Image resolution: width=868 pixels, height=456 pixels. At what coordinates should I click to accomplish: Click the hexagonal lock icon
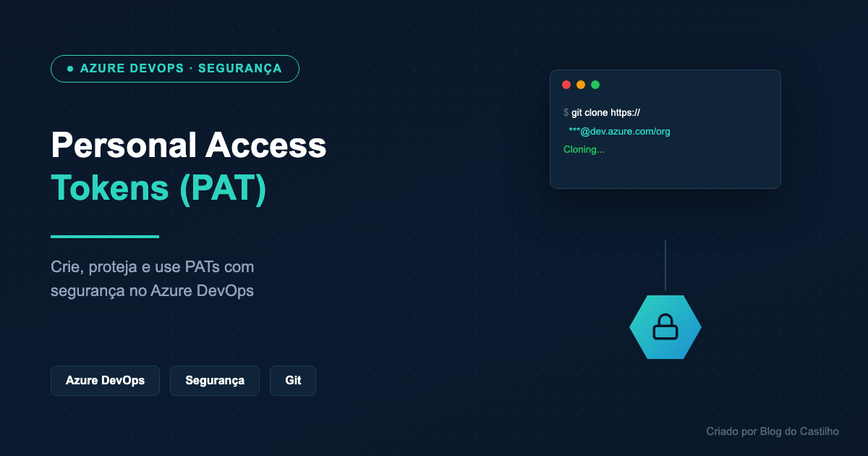click(665, 327)
